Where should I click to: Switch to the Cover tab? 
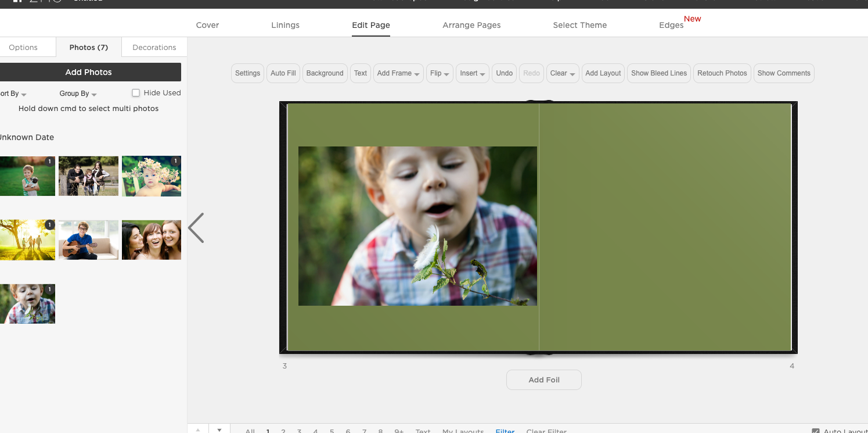click(x=208, y=25)
